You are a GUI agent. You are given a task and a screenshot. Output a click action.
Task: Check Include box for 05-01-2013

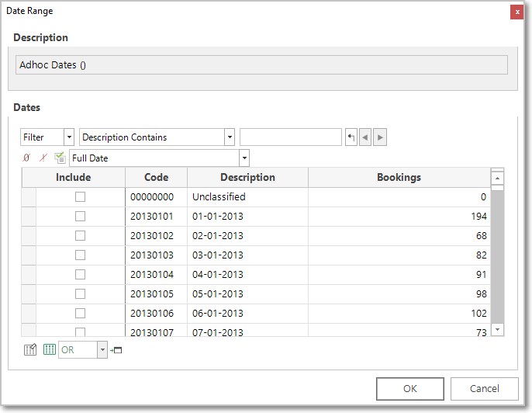click(x=80, y=293)
